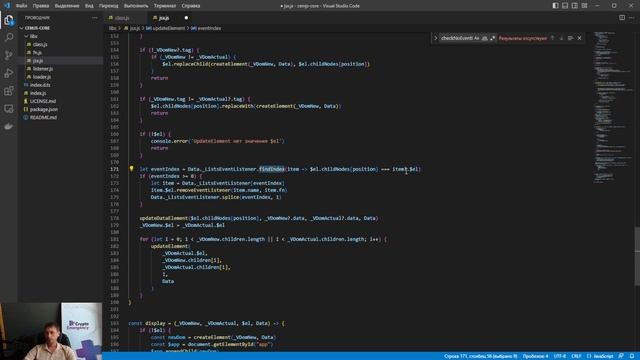Click feedback icon in status bar
Image resolution: width=640 pixels, height=360 pixels.
click(621, 356)
